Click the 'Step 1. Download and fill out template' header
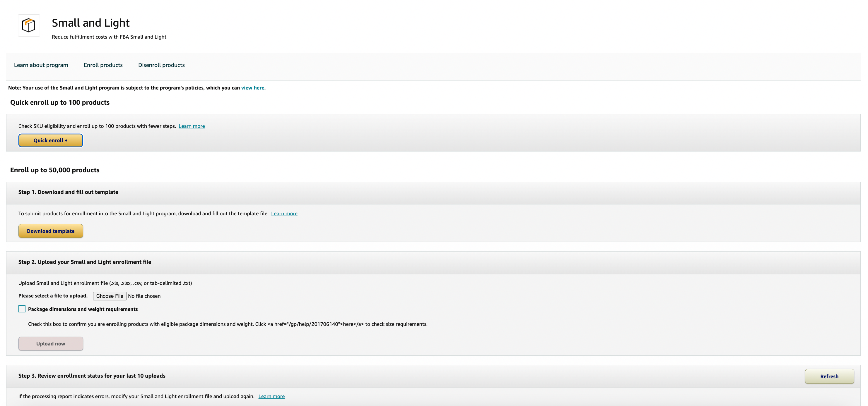 (69, 192)
